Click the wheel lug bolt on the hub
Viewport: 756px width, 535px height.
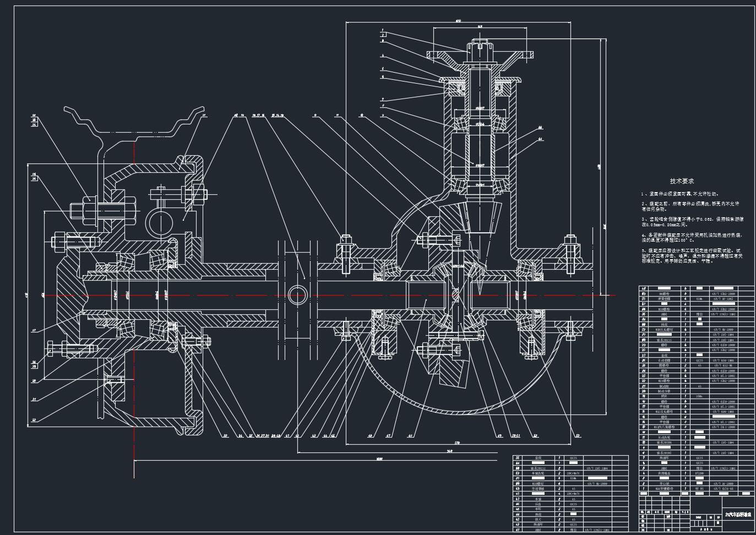coord(103,210)
